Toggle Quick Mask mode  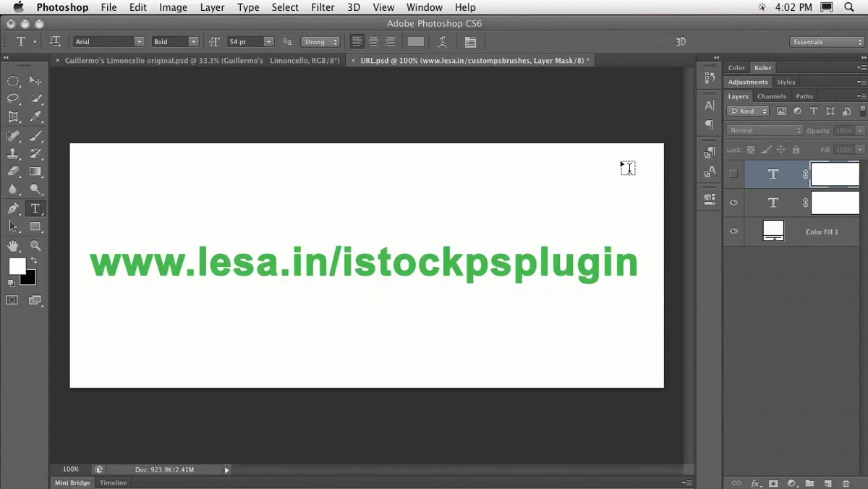pyautogui.click(x=12, y=300)
